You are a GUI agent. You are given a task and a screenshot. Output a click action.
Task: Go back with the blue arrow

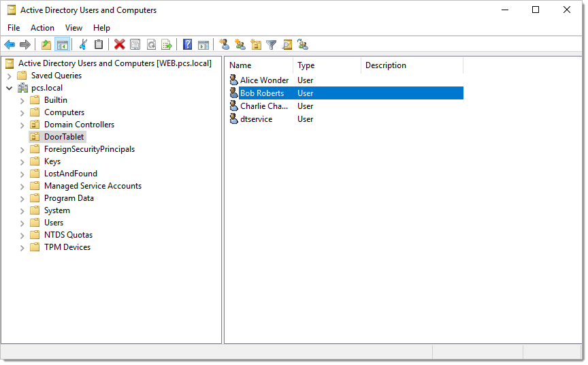(10, 45)
